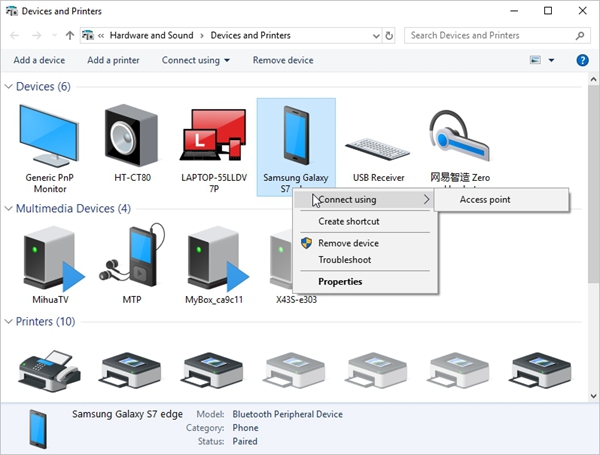Click Remove device in the toolbar

[283, 60]
